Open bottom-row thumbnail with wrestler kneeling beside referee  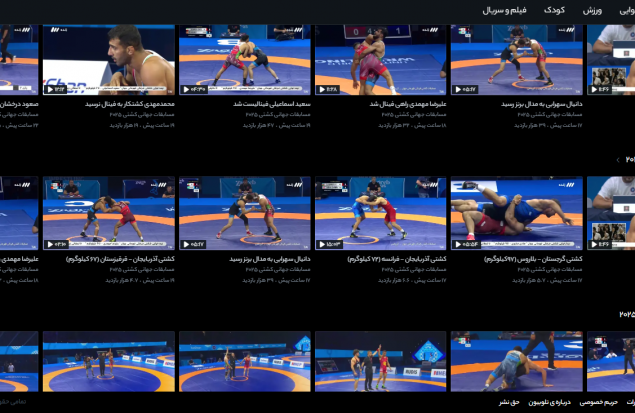tap(517, 362)
